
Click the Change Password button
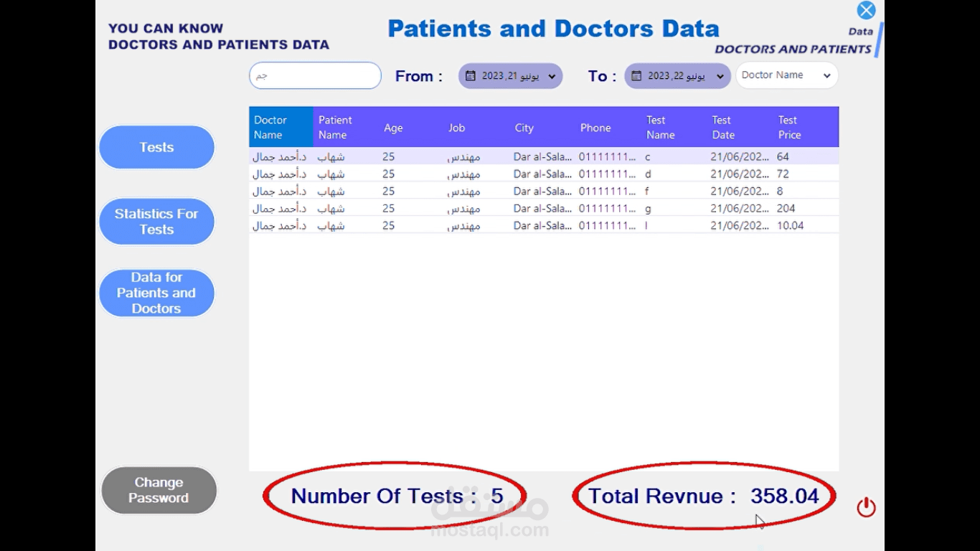(x=159, y=490)
